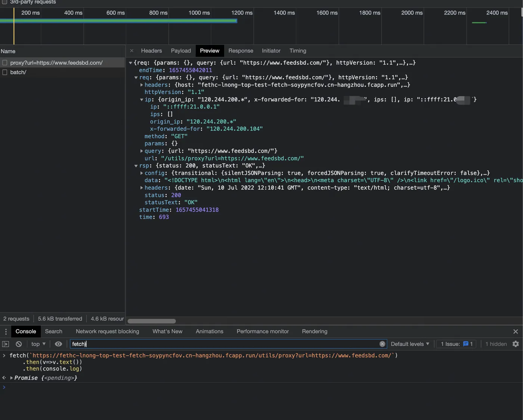Open the issues message icon
The image size is (523, 420).
pyautogui.click(x=466, y=344)
